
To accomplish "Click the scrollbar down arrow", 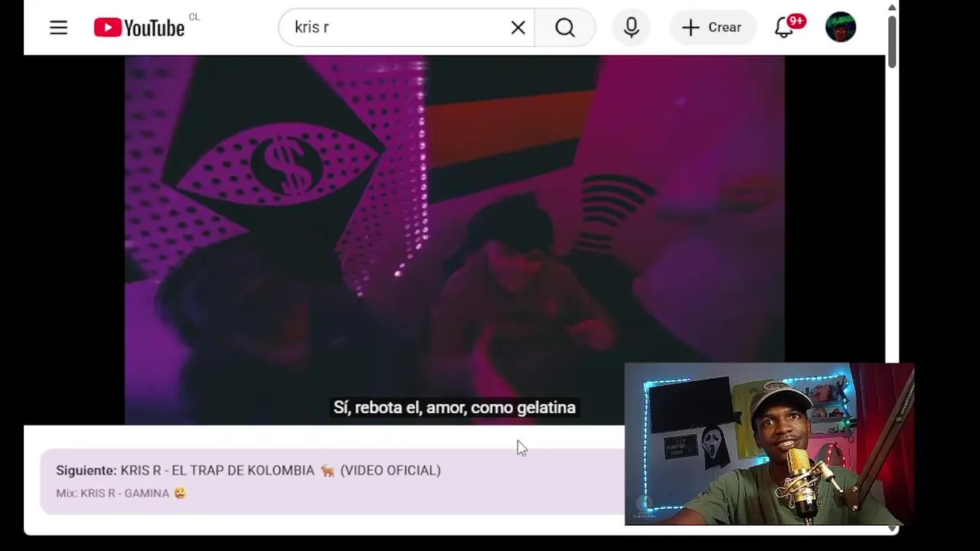I will click(892, 529).
